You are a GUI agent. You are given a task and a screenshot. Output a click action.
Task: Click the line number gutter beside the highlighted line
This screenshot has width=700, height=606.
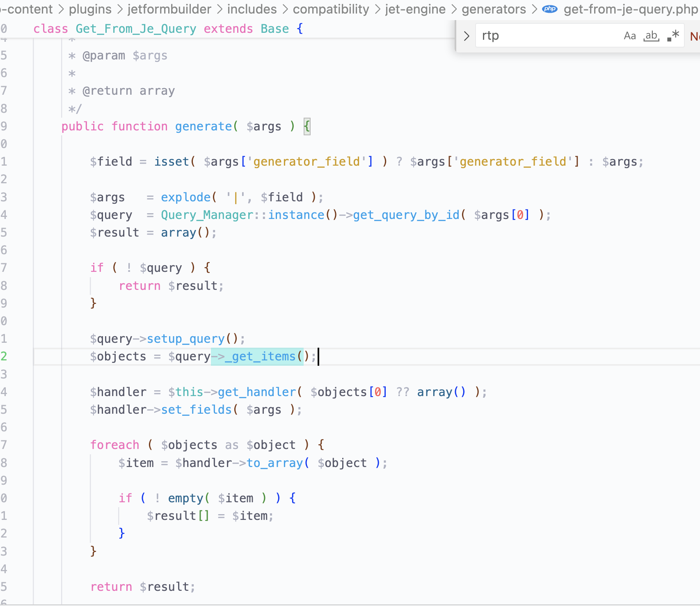(x=5, y=356)
